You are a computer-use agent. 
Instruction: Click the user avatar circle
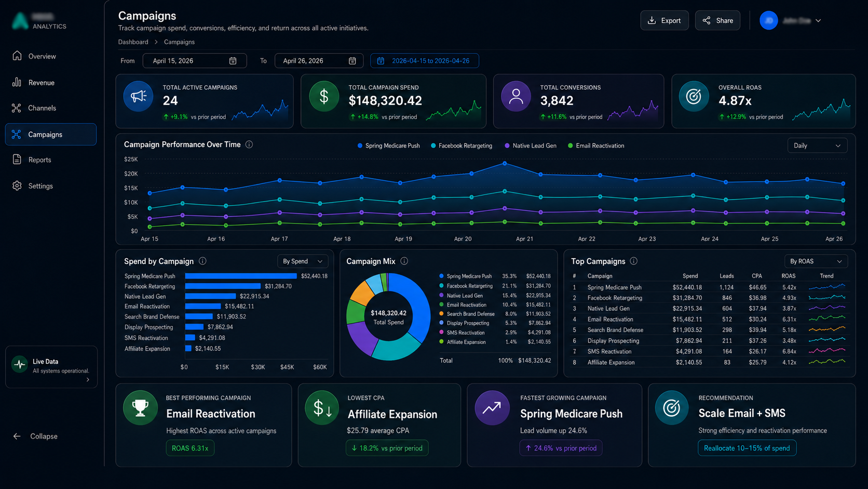tap(768, 20)
